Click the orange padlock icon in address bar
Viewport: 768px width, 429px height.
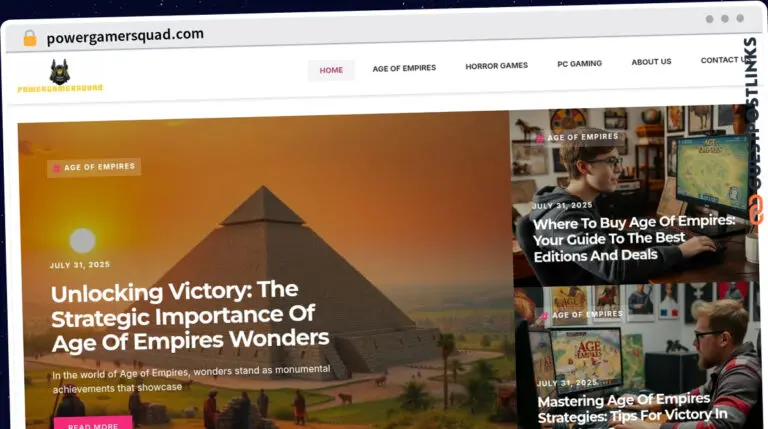(x=30, y=38)
